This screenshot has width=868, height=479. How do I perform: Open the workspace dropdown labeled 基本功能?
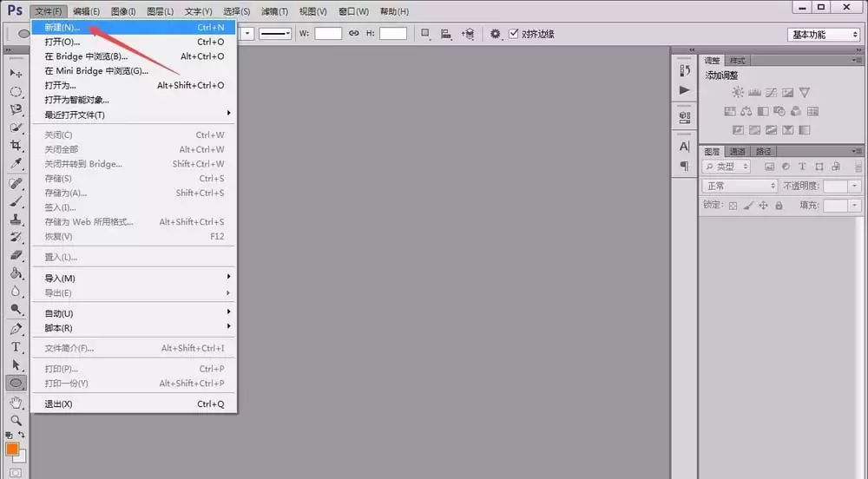824,35
